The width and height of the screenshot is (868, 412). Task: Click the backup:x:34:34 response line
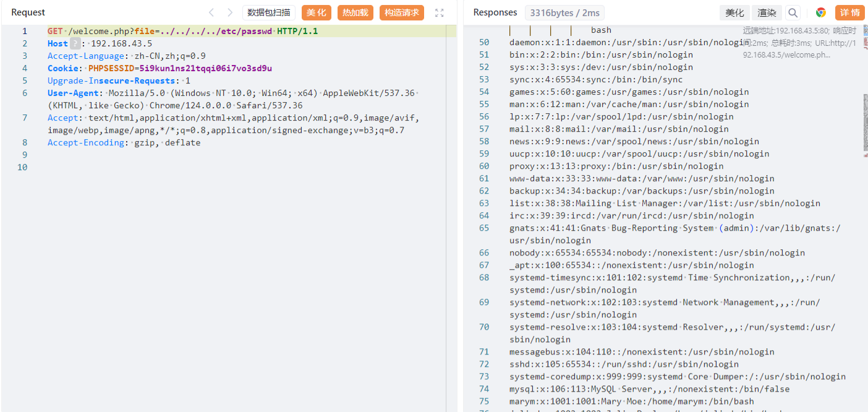click(642, 191)
